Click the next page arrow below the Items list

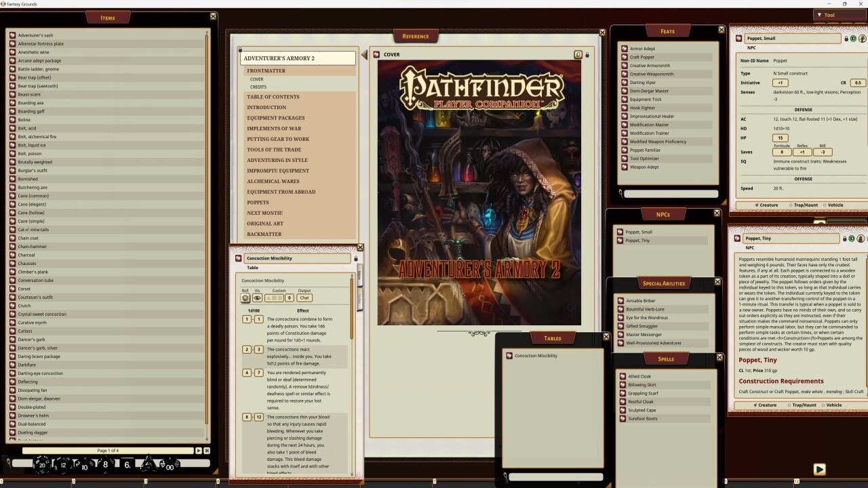tap(198, 450)
